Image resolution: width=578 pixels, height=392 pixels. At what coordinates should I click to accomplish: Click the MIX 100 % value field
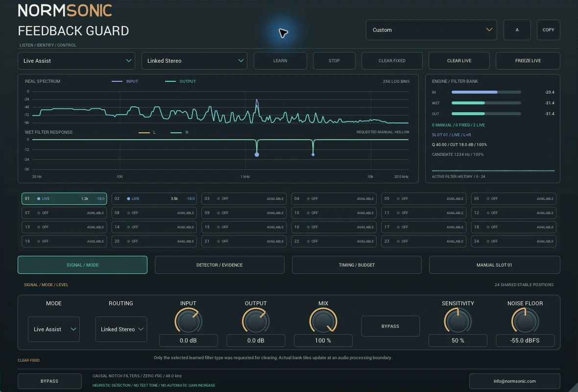coord(323,341)
